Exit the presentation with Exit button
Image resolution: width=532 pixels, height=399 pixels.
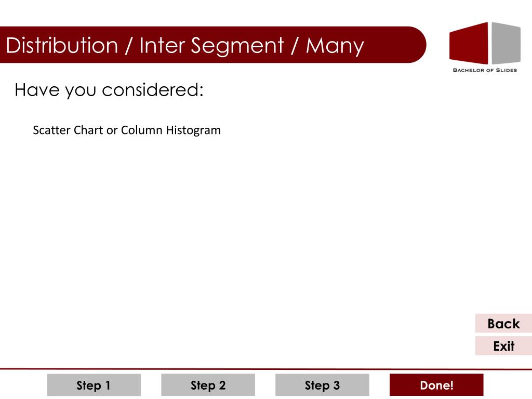pos(503,346)
